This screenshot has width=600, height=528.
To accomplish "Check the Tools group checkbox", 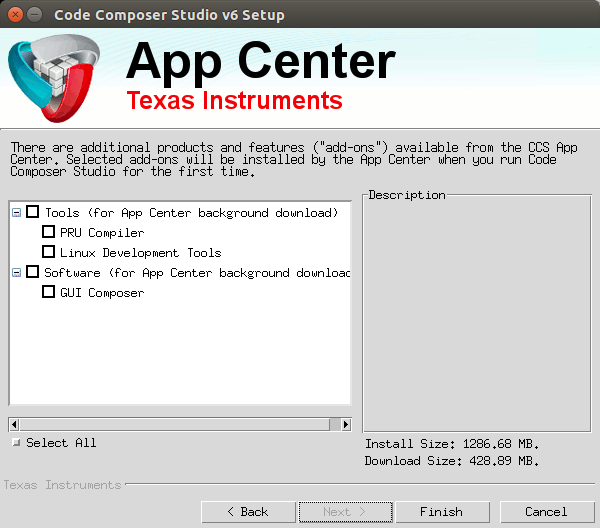I will [x=33, y=212].
